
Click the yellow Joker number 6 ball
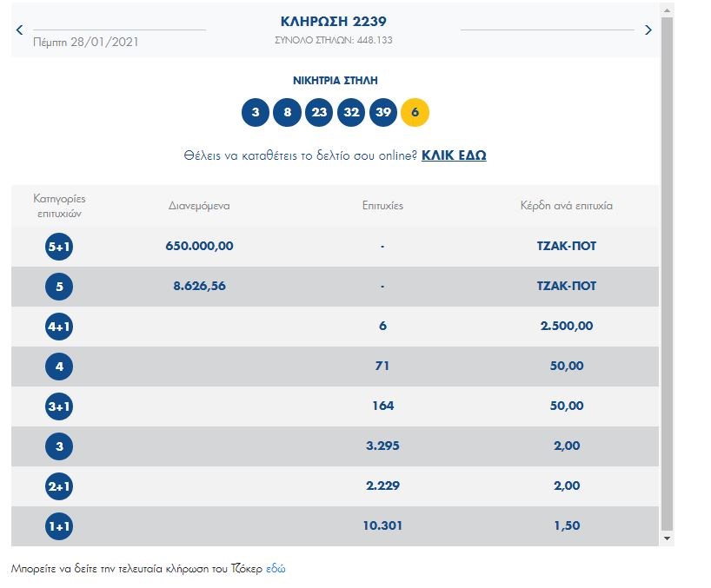point(415,113)
